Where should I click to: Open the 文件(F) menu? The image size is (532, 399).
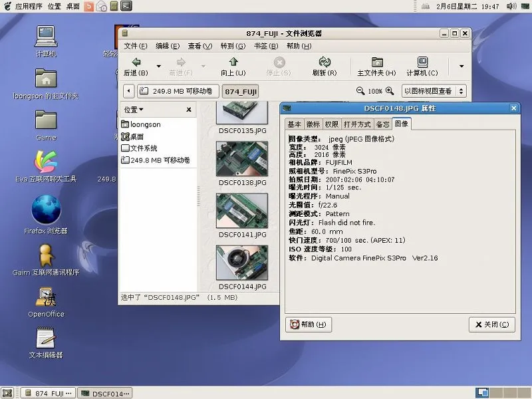coord(136,46)
